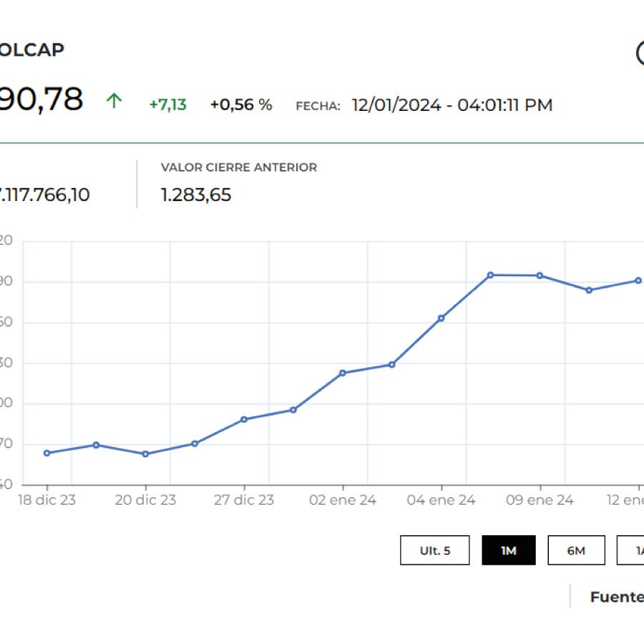Pick the data point above 02 ene 24
The image size is (644, 644).
[343, 373]
